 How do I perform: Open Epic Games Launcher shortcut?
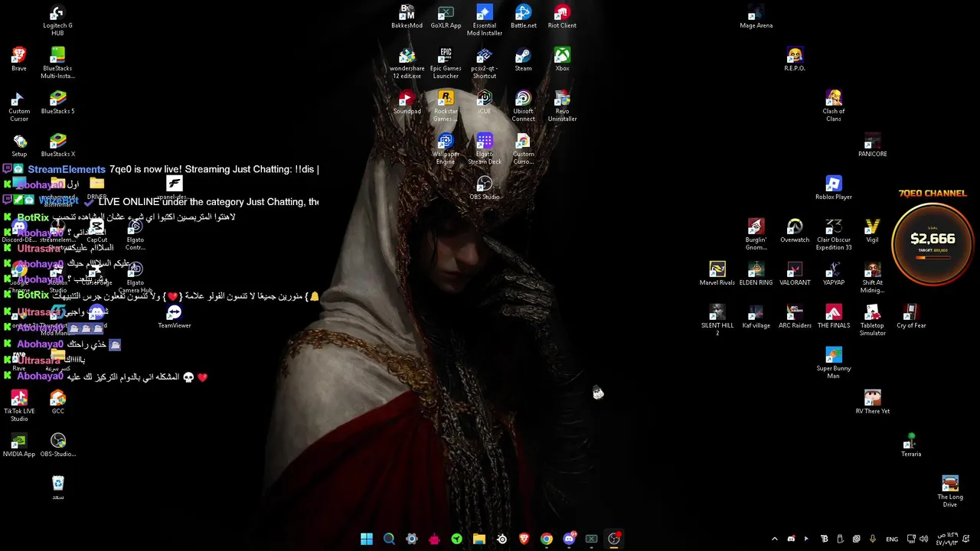pos(446,64)
